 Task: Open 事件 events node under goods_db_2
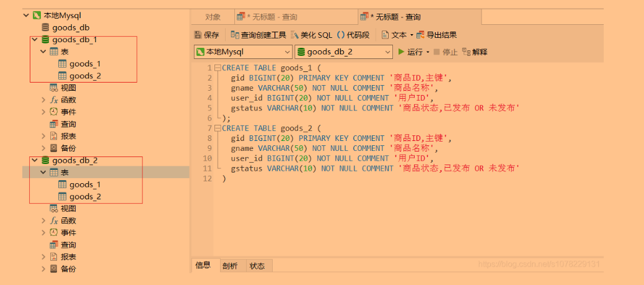[x=63, y=232]
